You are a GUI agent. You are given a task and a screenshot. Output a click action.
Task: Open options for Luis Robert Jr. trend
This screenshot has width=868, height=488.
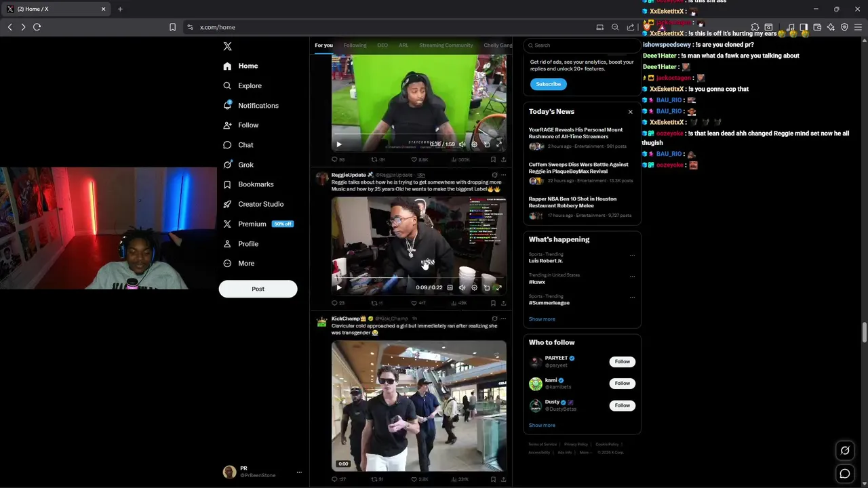632,256
